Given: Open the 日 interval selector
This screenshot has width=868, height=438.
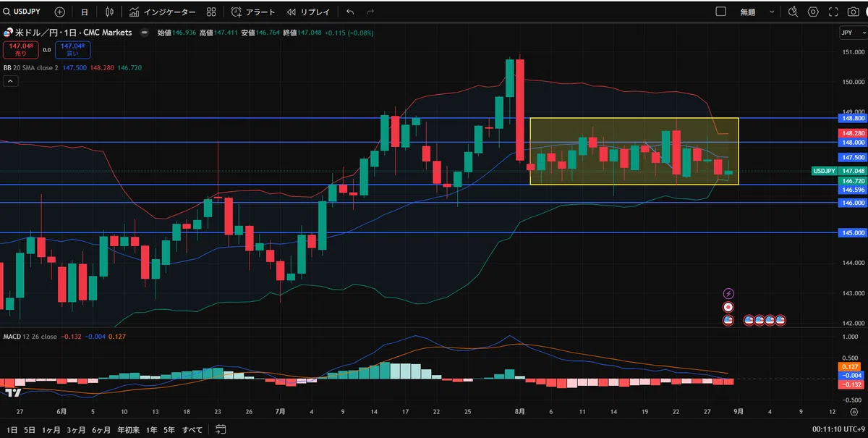Looking at the screenshot, I should click(85, 12).
